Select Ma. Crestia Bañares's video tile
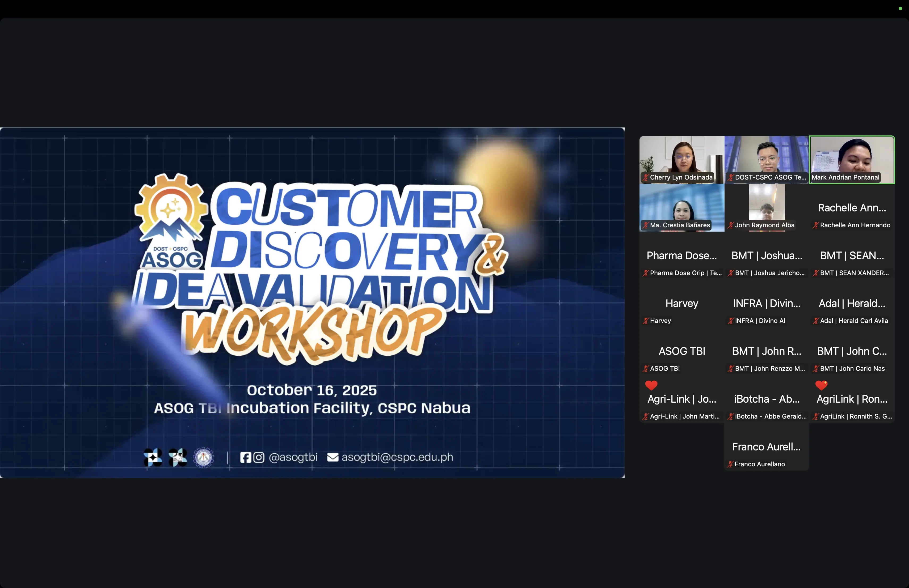The width and height of the screenshot is (909, 588). click(x=682, y=208)
